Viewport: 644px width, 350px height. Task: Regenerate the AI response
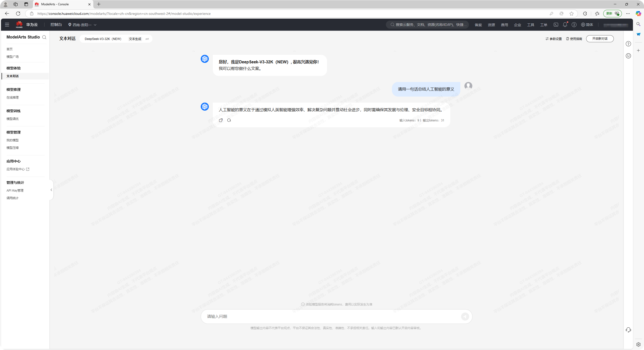(229, 120)
